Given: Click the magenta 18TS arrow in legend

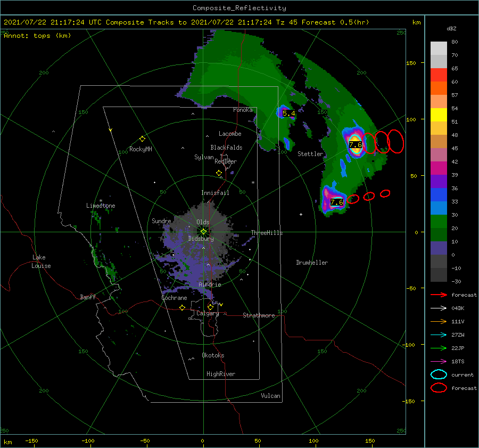Looking at the screenshot, I should [x=439, y=362].
